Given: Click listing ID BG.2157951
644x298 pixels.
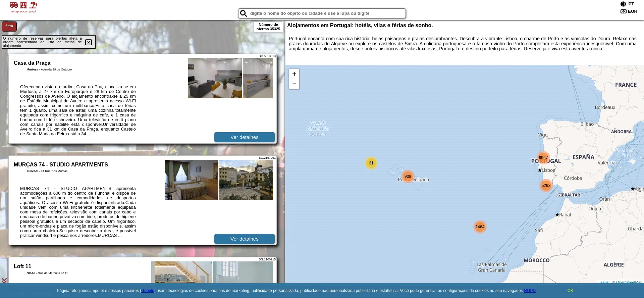Looking at the screenshot, I should coord(267,158).
